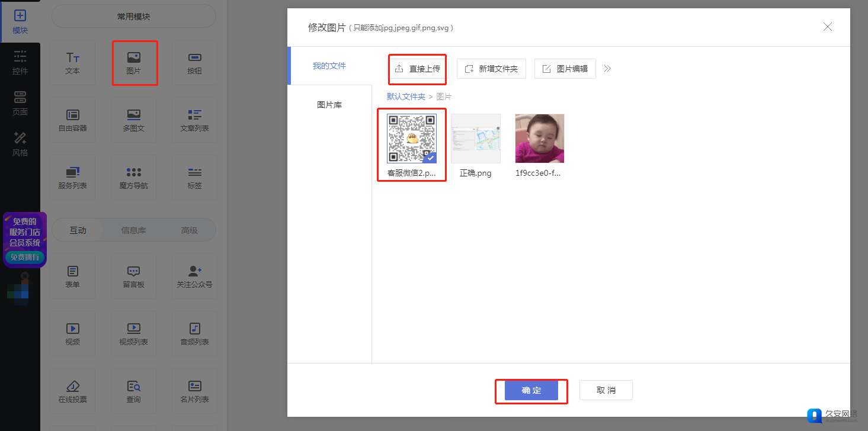Select the 正确.png thumbnail
Viewport: 868px width, 431px height.
click(x=476, y=139)
